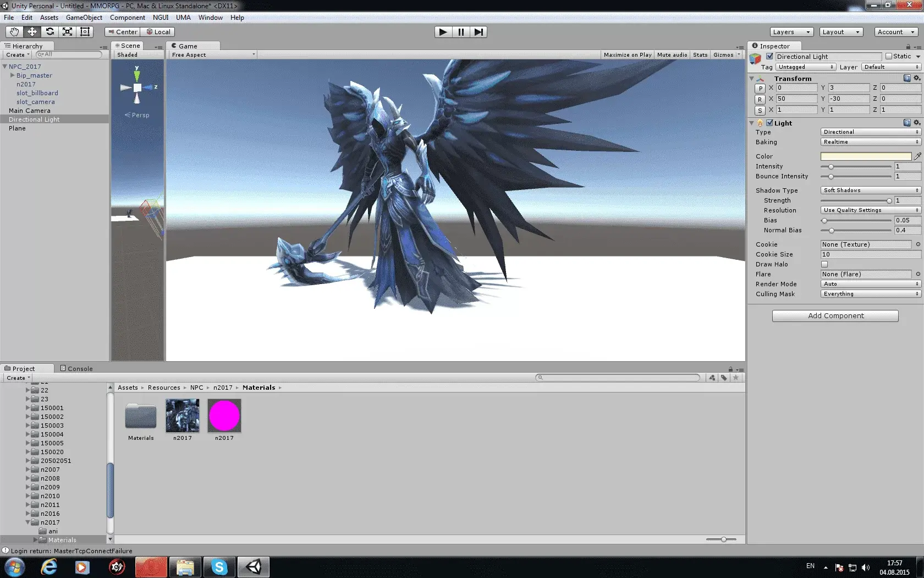The width and height of the screenshot is (924, 578).
Task: Open the Component menu
Action: pyautogui.click(x=127, y=18)
